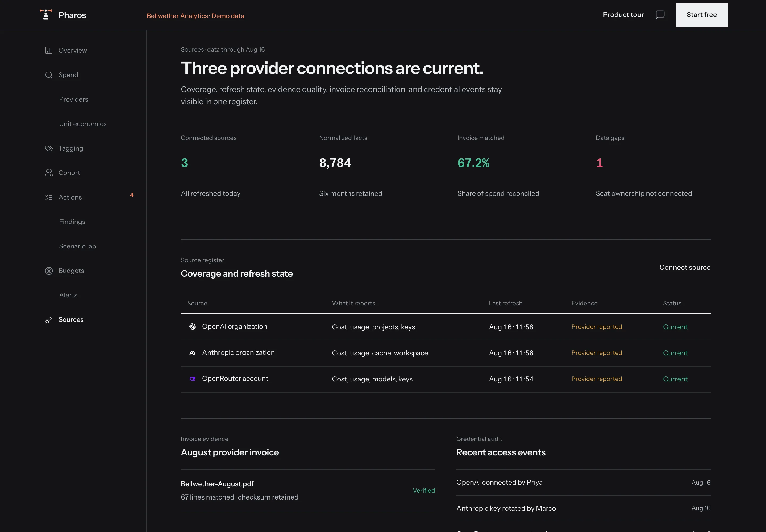Click the Verified invoice status
The width and height of the screenshot is (766, 532).
(x=423, y=490)
